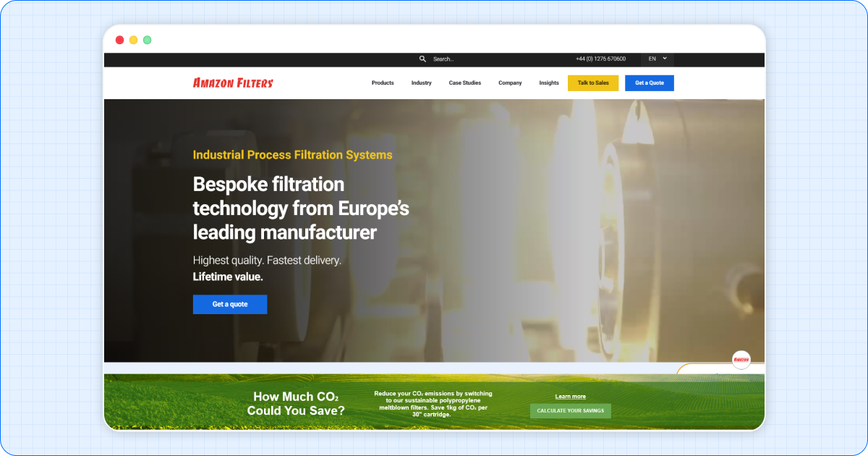The height and width of the screenshot is (456, 868).
Task: Open the Insights menu
Action: (549, 83)
